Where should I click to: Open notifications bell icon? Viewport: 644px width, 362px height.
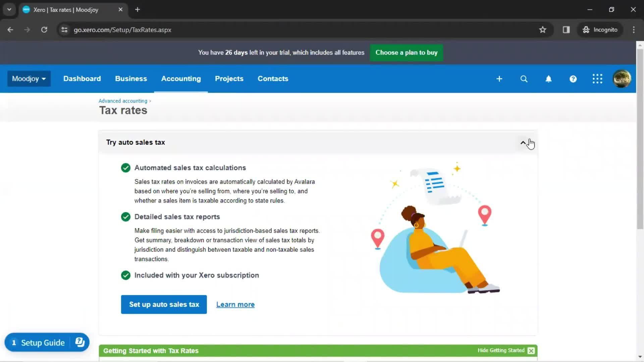[x=548, y=79]
